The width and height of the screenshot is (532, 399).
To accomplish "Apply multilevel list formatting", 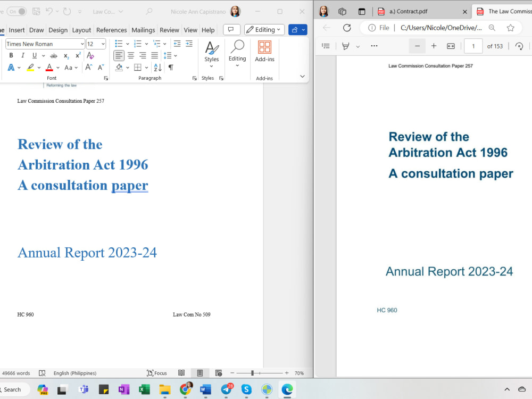I will [x=157, y=44].
